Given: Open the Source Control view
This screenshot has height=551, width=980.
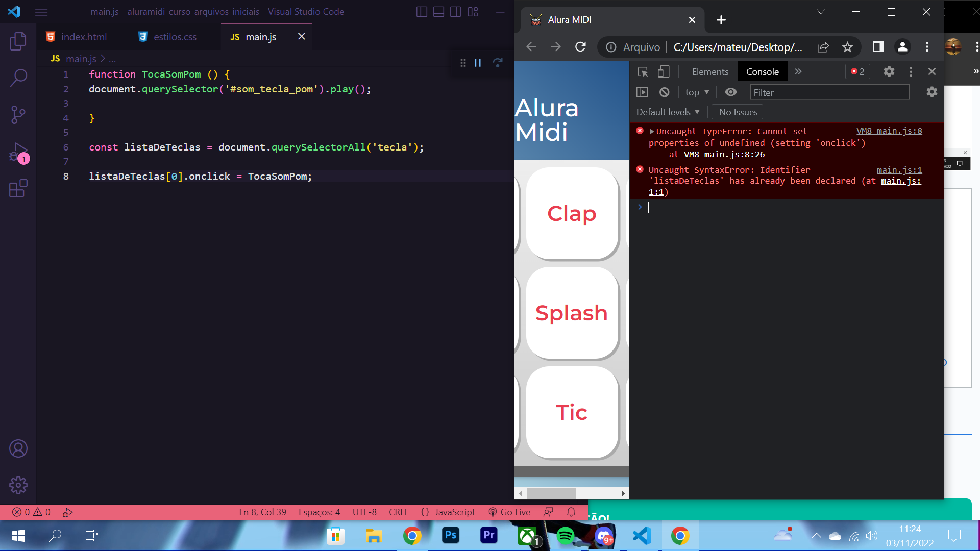Looking at the screenshot, I should point(18,115).
